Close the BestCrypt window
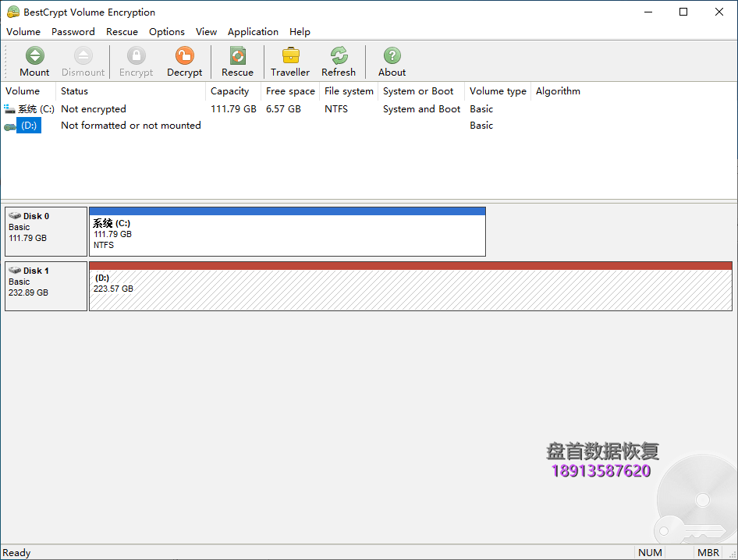The image size is (738, 560). tap(719, 12)
